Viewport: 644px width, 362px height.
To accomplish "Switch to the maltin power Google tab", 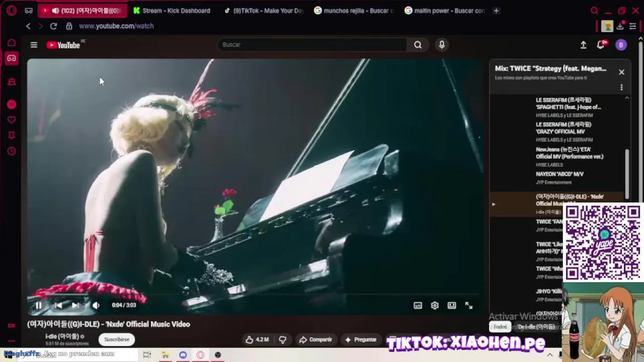I will coord(445,11).
